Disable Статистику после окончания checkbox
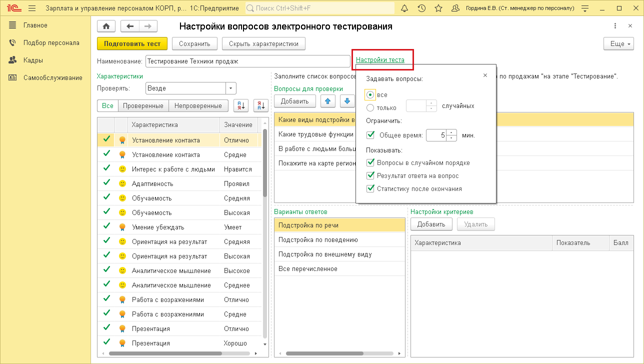 370,188
